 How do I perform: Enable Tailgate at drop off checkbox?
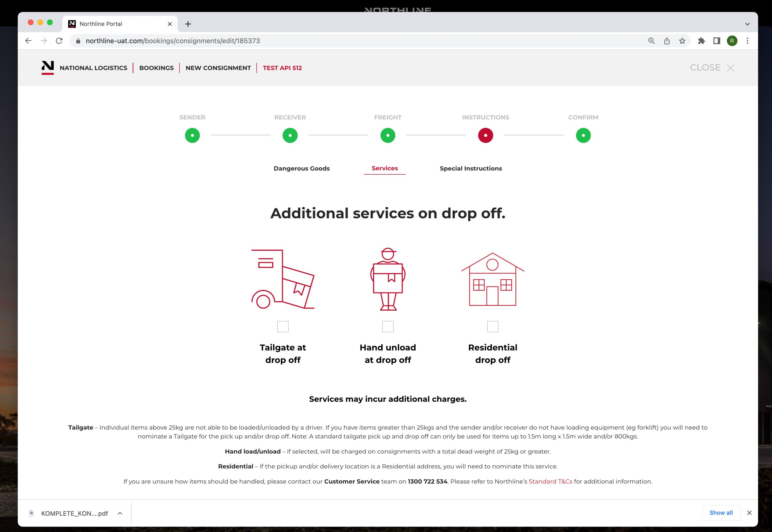[283, 326]
